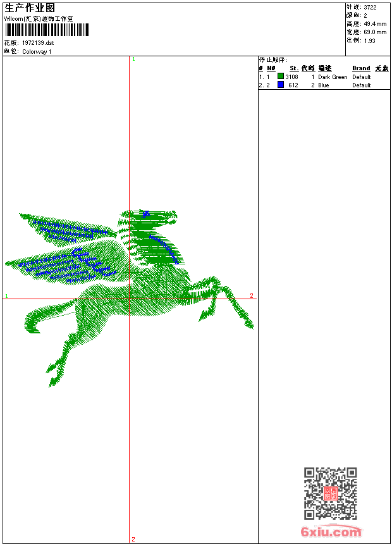Click the 'N#' column header
The height and width of the screenshot is (544, 392).
coord(271,68)
